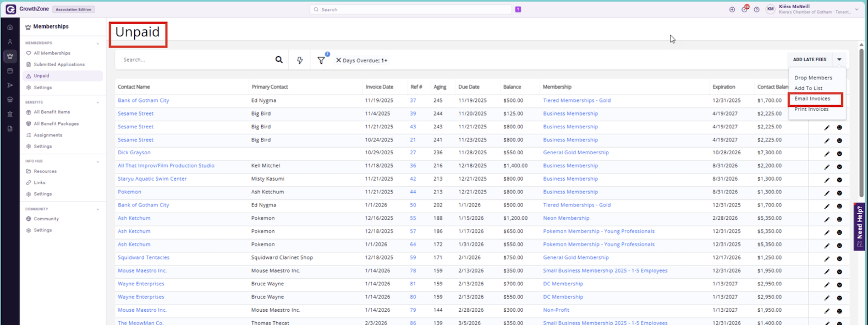Click the lightning bolt quick action icon
Screen dimensions: 868x325
click(x=300, y=60)
